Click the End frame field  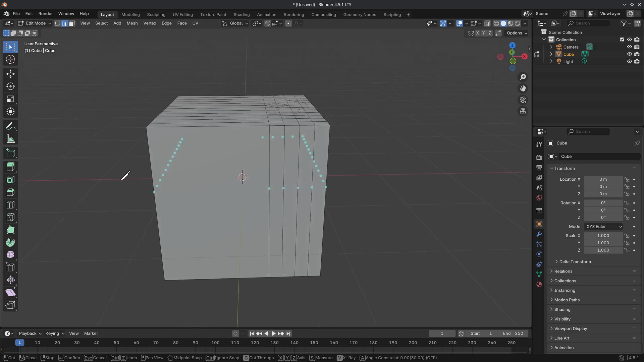pyautogui.click(x=513, y=334)
